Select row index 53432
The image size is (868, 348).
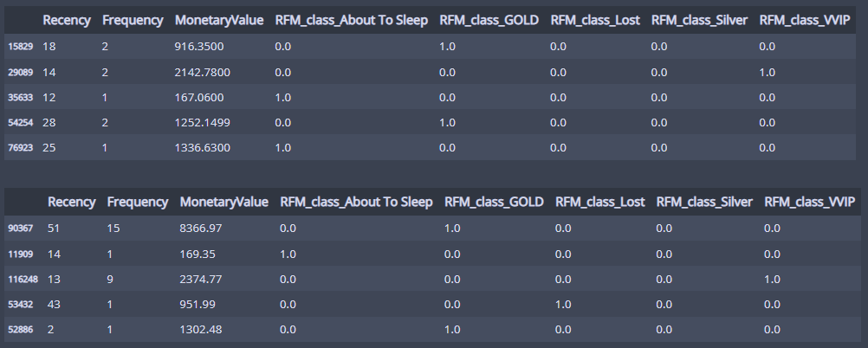(21, 305)
